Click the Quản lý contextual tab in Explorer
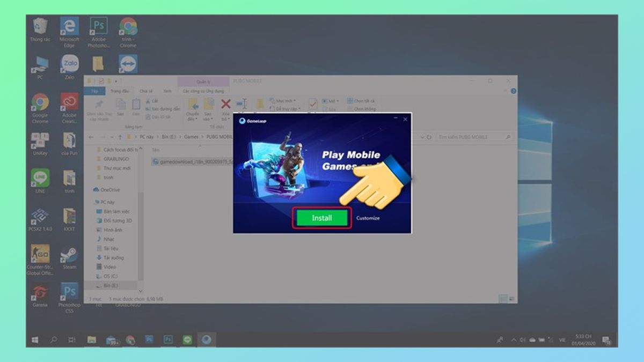This screenshot has height=362, width=644. click(x=203, y=82)
